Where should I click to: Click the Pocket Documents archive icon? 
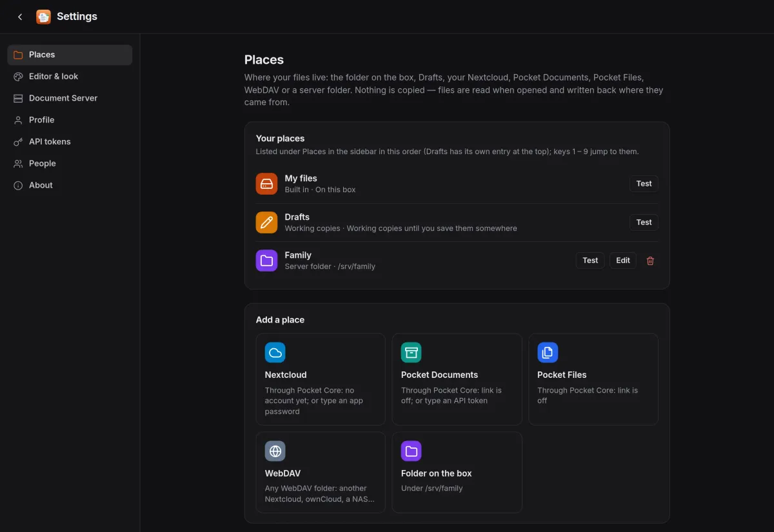click(412, 353)
